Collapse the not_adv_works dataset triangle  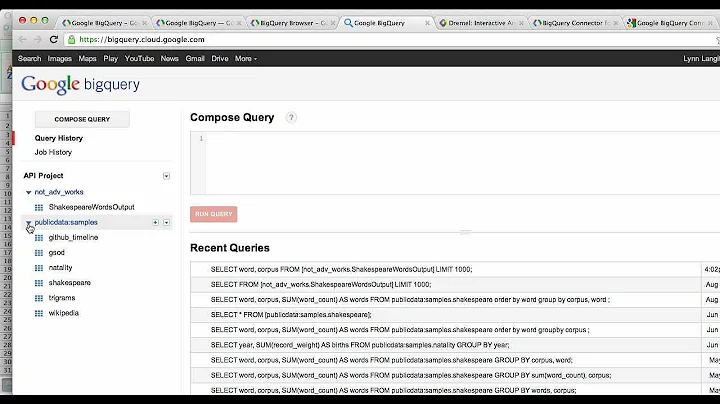(28, 192)
